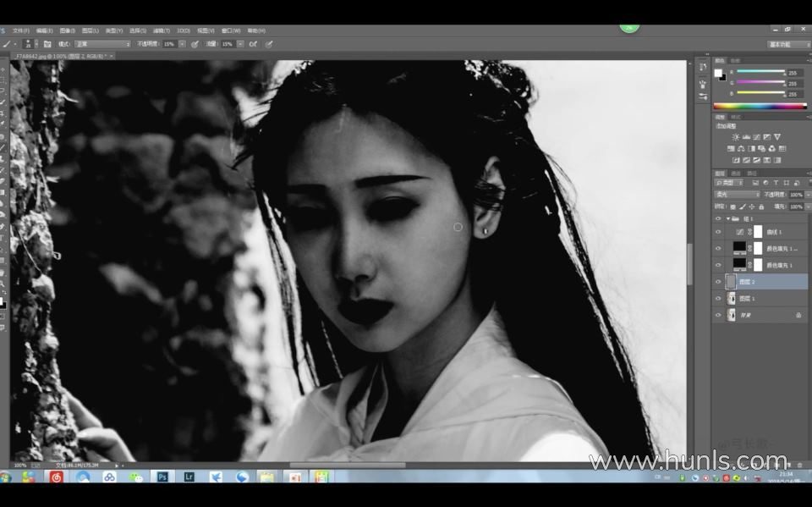Collapse the 组 1 layer group
This screenshot has height=507, width=812.
coord(728,218)
